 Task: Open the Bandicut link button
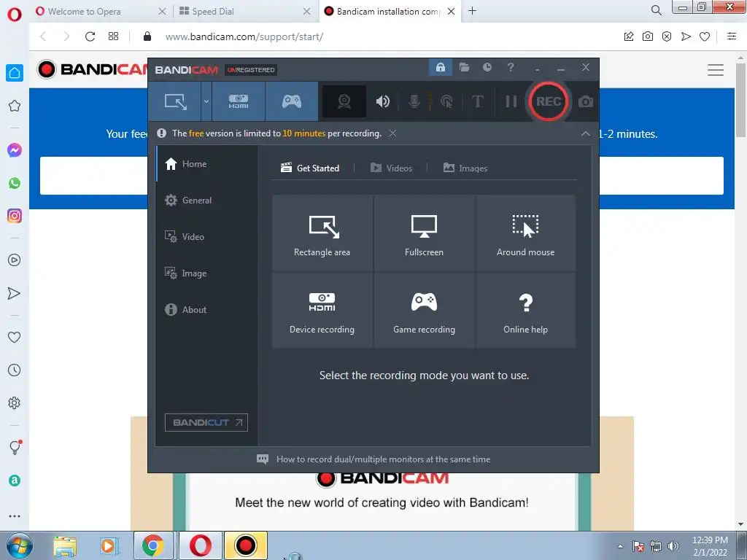[206, 422]
